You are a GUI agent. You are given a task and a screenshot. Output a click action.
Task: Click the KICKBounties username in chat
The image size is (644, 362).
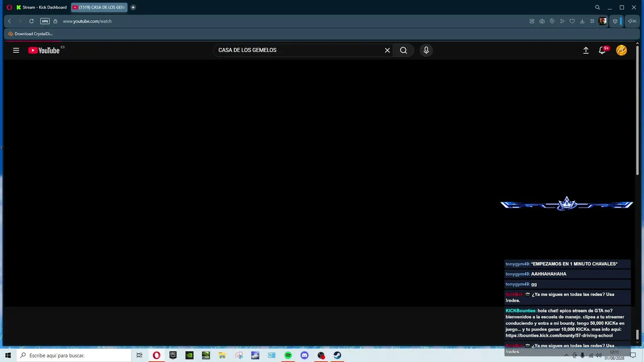click(521, 311)
